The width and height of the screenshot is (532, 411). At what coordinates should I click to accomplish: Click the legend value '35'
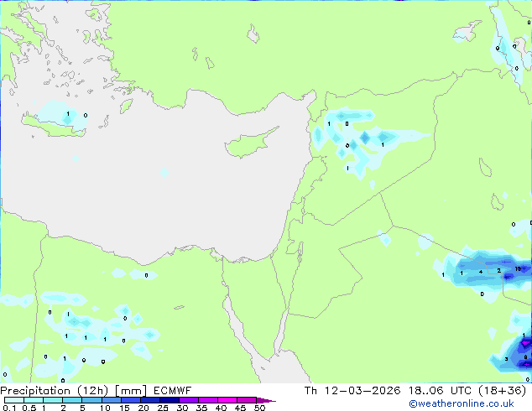pos(201,408)
